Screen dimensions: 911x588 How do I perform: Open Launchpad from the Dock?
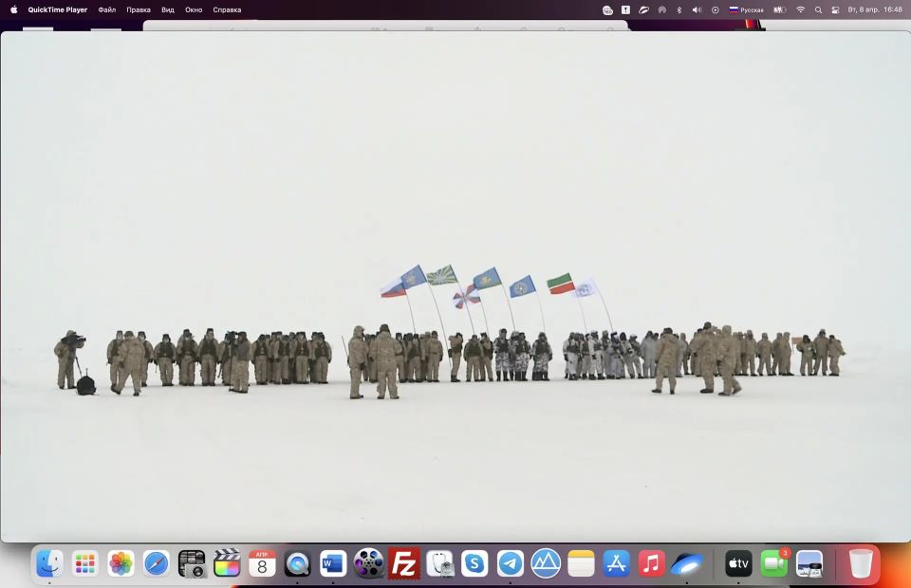pyautogui.click(x=84, y=563)
